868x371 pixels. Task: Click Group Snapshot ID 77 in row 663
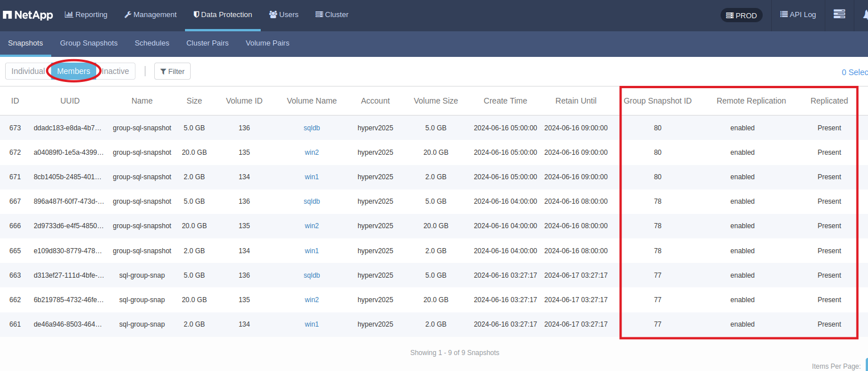coord(657,275)
